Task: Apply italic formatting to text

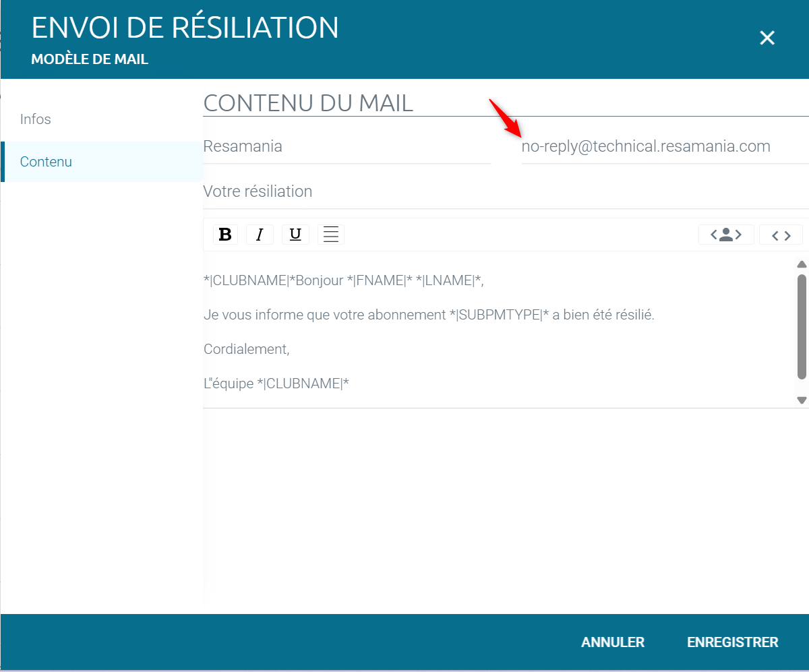Action: click(260, 235)
